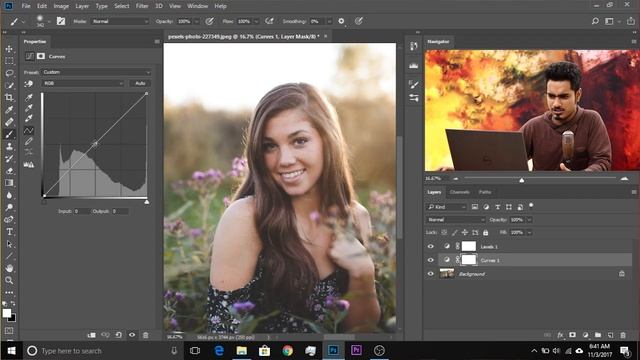Open brush settings gear in options bar
The image size is (640, 360).
pos(341,21)
